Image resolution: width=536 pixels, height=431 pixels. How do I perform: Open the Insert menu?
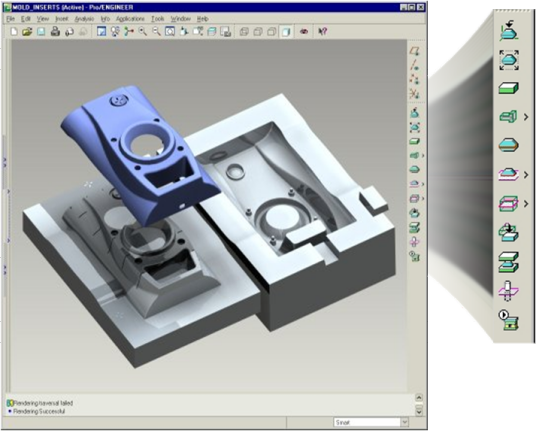[x=62, y=19]
